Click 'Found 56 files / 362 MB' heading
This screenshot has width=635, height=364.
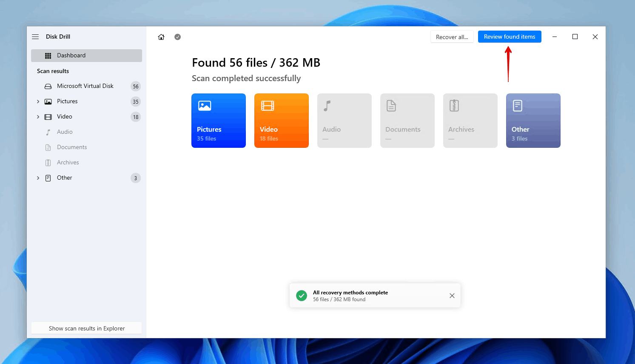coord(256,63)
